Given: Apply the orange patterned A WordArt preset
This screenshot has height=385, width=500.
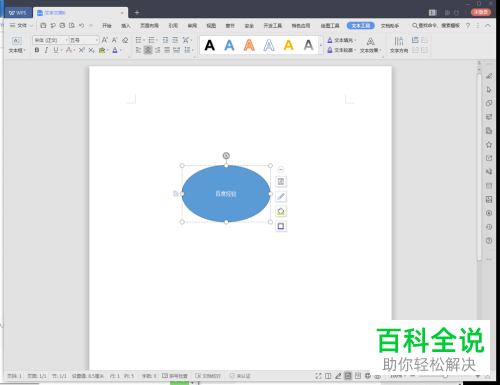Looking at the screenshot, I should [249, 45].
